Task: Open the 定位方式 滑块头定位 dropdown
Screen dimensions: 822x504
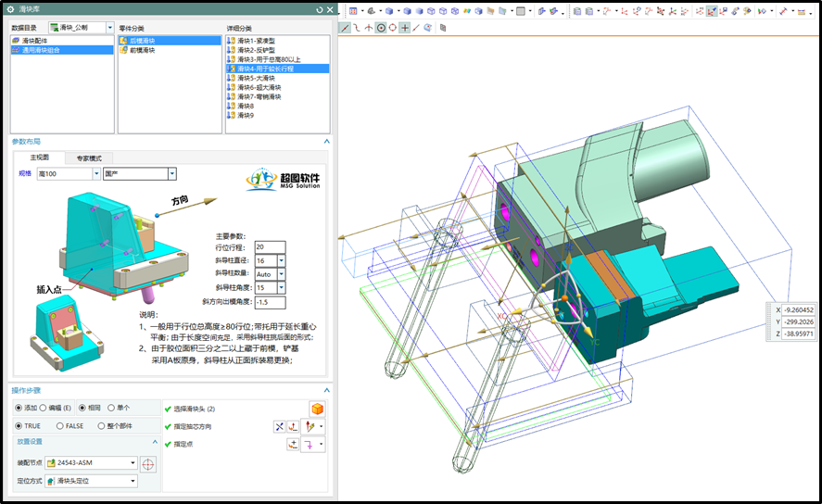Action: point(133,481)
